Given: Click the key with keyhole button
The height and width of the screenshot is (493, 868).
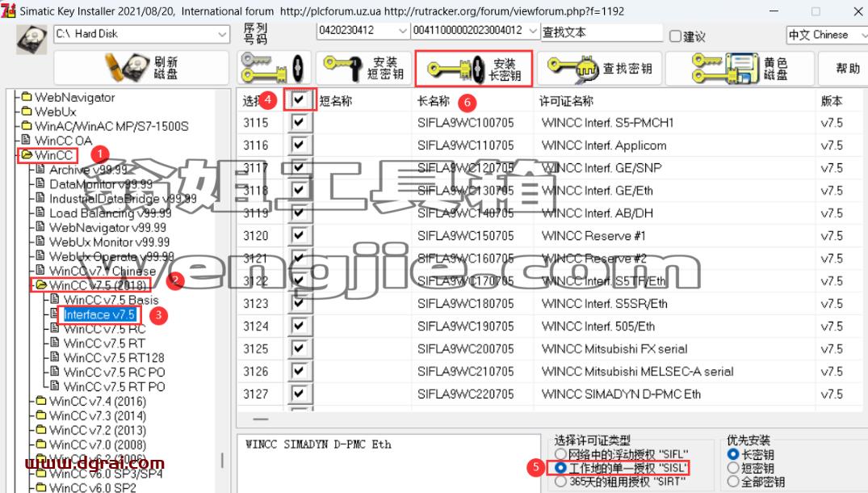Looking at the screenshot, I should tap(274, 68).
